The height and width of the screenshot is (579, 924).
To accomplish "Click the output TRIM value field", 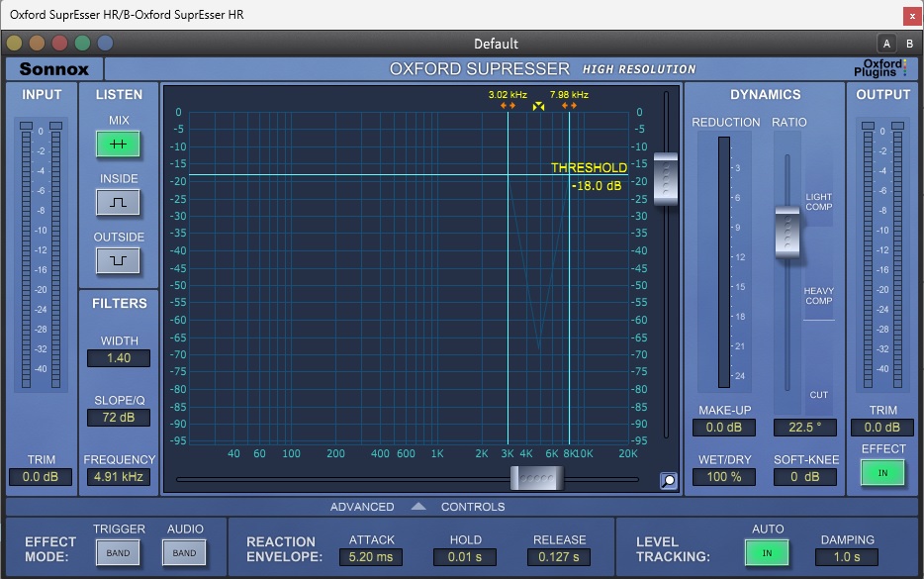I will [x=881, y=428].
